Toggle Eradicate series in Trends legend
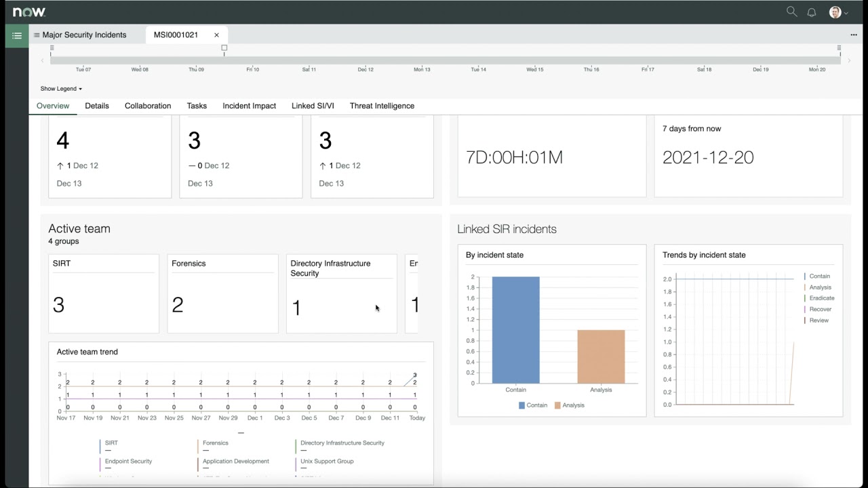 (x=819, y=298)
